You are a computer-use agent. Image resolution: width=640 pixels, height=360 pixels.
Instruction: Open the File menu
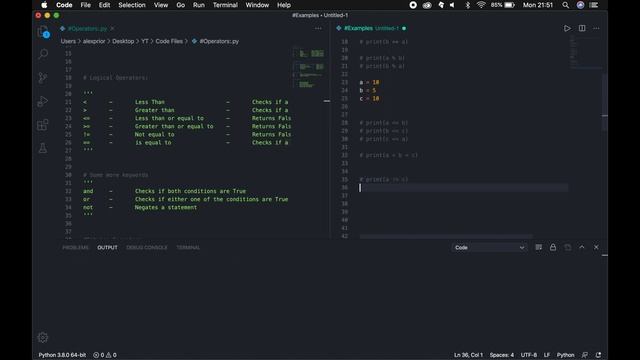[85, 5]
